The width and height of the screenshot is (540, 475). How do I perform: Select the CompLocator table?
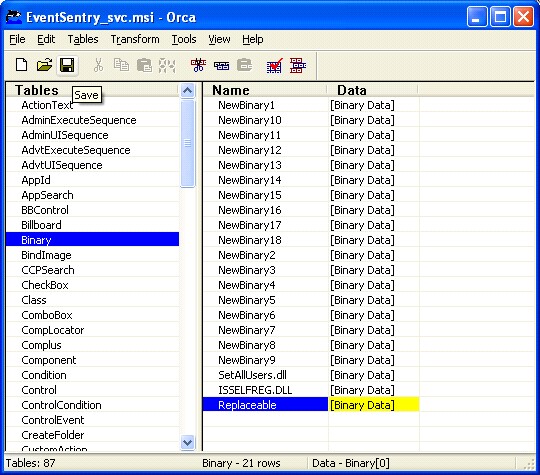(53, 330)
